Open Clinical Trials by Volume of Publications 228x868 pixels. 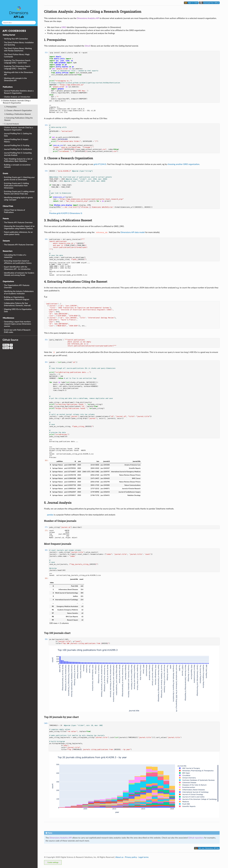point(15,211)
